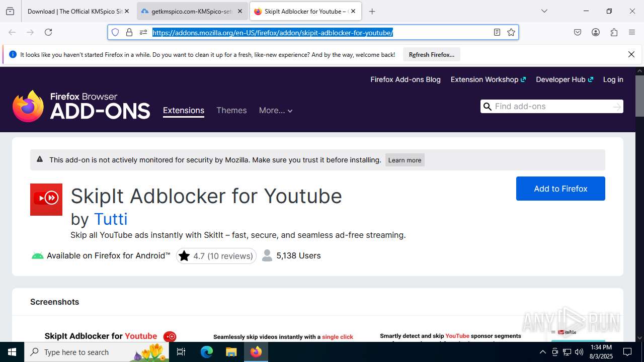Switch to getkmspico.com tab
Image resolution: width=644 pixels, height=362 pixels.
tap(191, 11)
